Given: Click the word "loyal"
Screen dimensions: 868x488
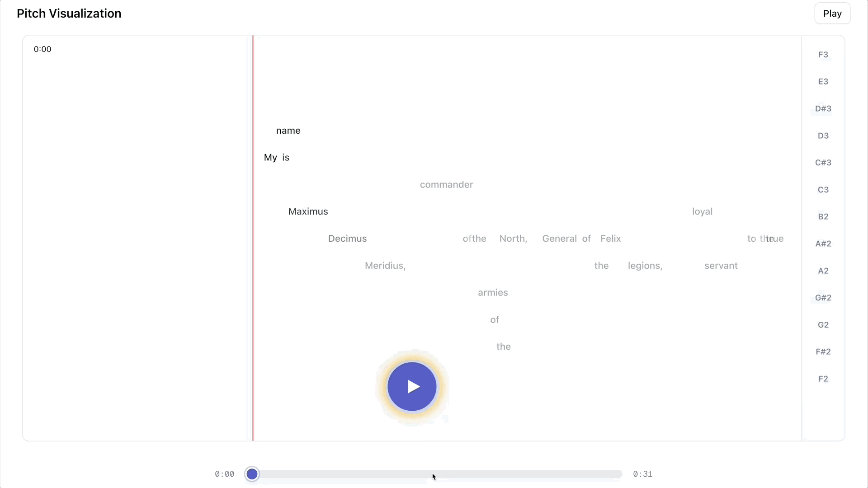Looking at the screenshot, I should click(703, 211).
